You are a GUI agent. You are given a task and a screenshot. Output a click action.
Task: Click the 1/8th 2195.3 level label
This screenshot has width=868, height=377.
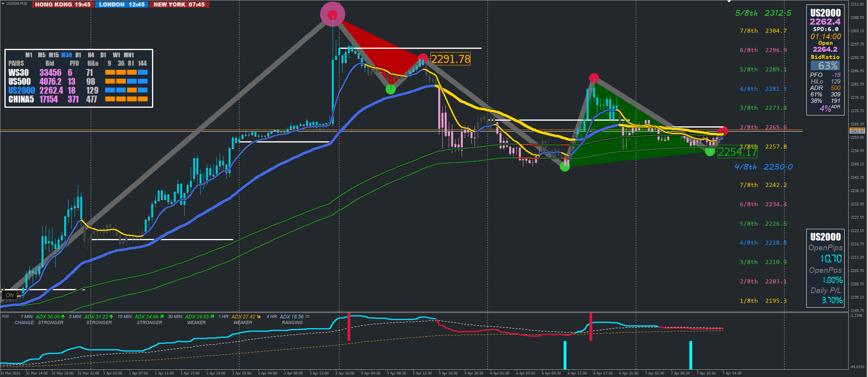[x=763, y=301]
